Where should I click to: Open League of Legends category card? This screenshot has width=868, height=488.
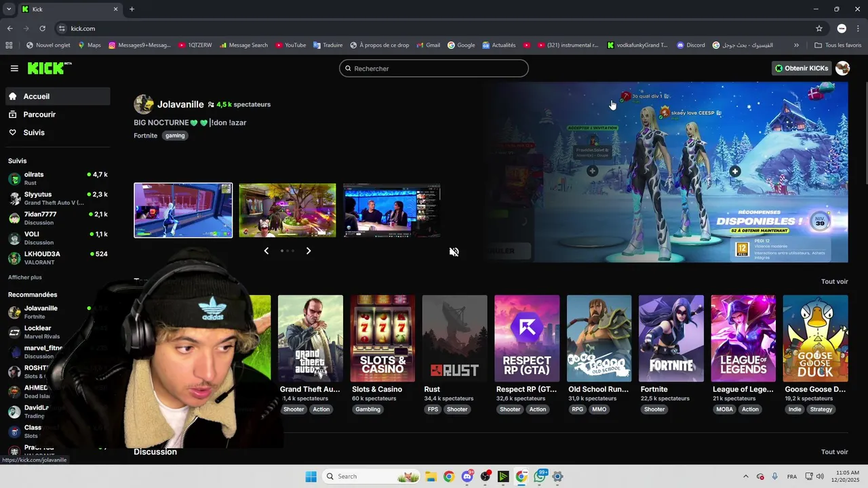[743, 338]
